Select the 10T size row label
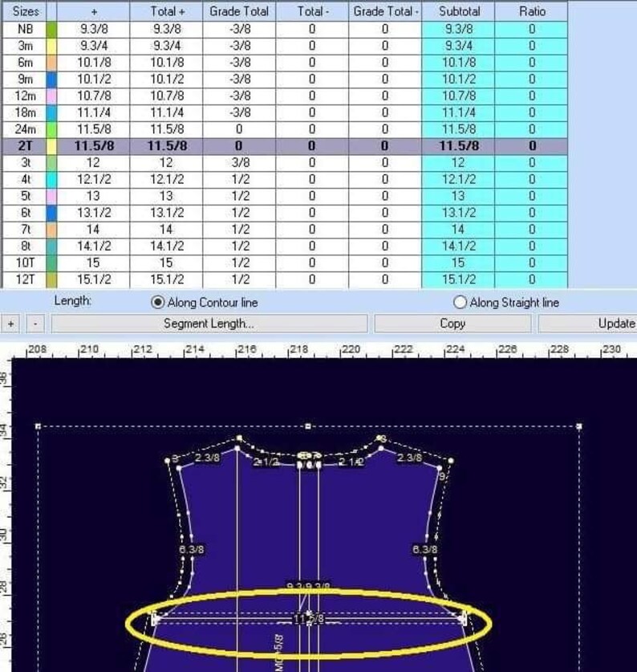This screenshot has width=637, height=672. pyautogui.click(x=25, y=263)
